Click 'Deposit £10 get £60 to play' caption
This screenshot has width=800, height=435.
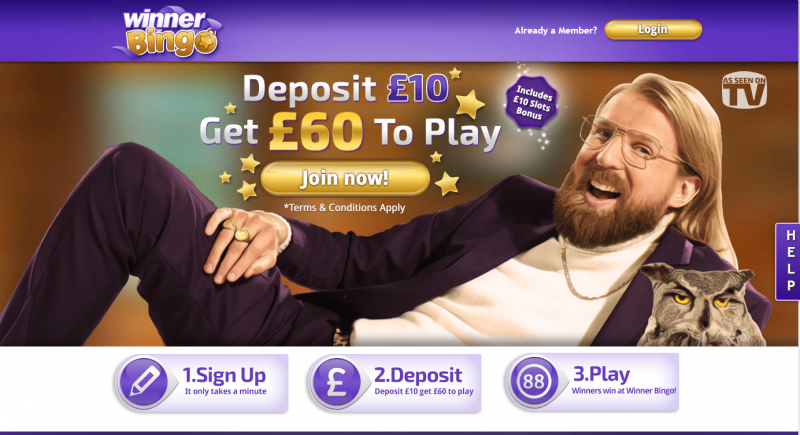424,391
